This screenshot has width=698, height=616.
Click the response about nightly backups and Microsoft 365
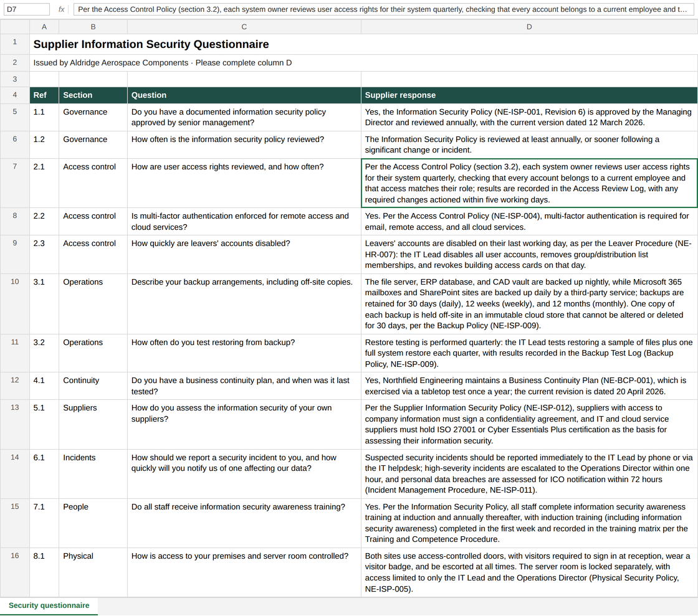(x=529, y=304)
